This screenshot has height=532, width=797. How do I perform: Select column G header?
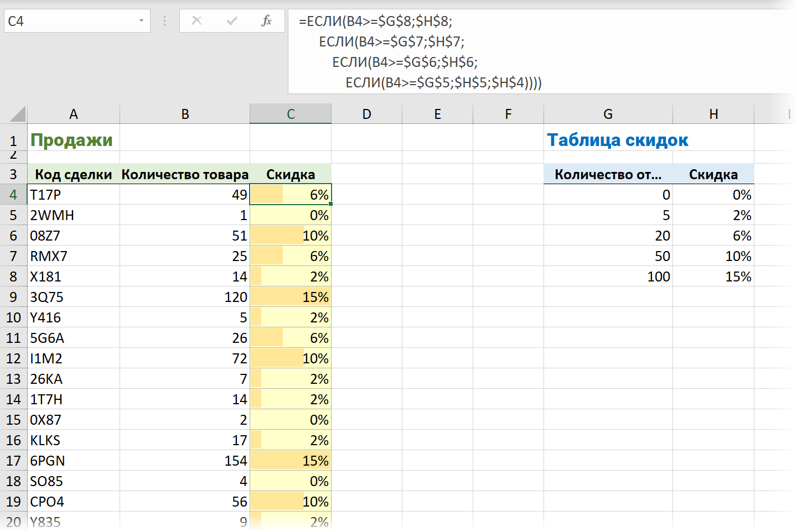(608, 114)
